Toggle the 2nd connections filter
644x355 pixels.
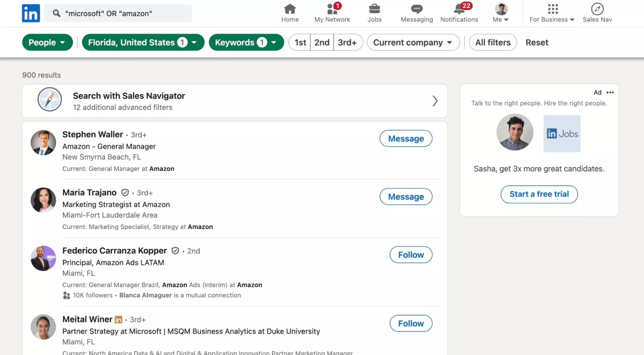[322, 42]
